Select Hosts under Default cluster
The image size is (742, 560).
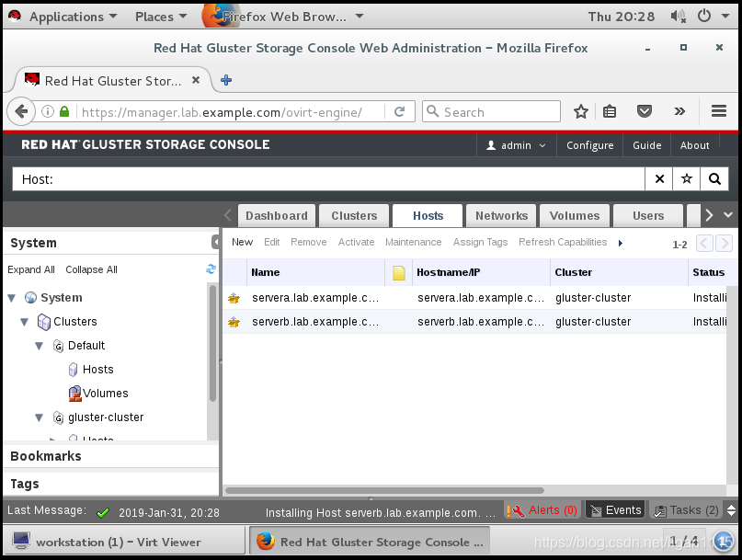(98, 370)
